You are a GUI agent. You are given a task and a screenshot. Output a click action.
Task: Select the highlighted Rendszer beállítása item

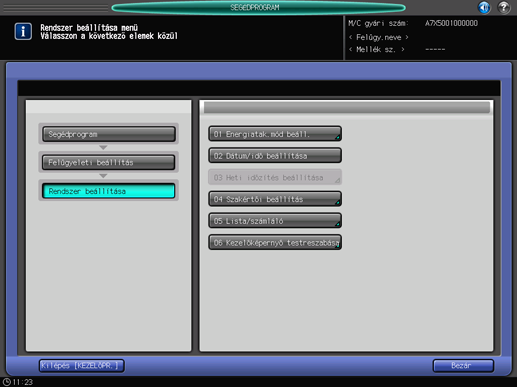pos(109,191)
